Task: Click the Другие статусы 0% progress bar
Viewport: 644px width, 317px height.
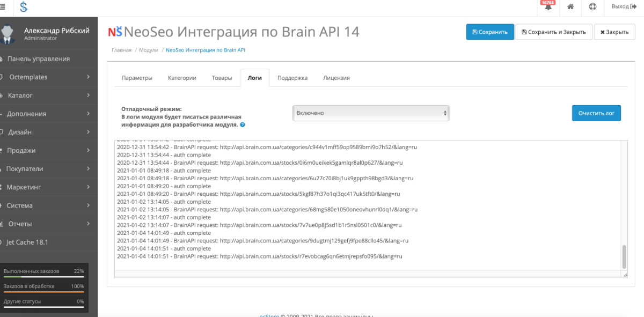Action: tap(44, 307)
